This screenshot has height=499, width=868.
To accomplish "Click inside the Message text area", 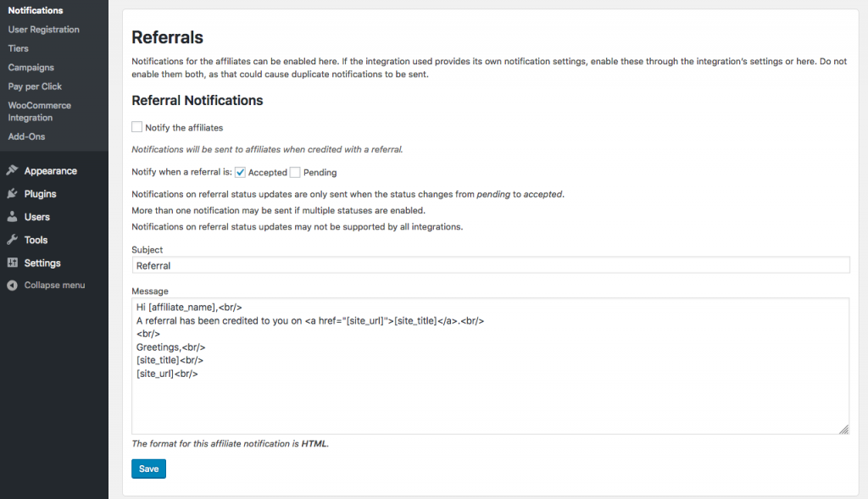I will click(491, 366).
